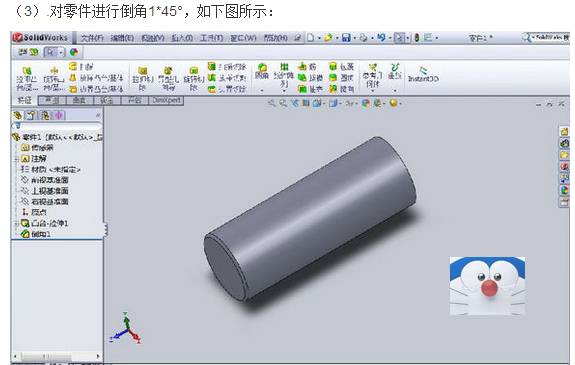Click the Edit Appearance color ball icon
The width and height of the screenshot is (575, 365).
[366, 103]
